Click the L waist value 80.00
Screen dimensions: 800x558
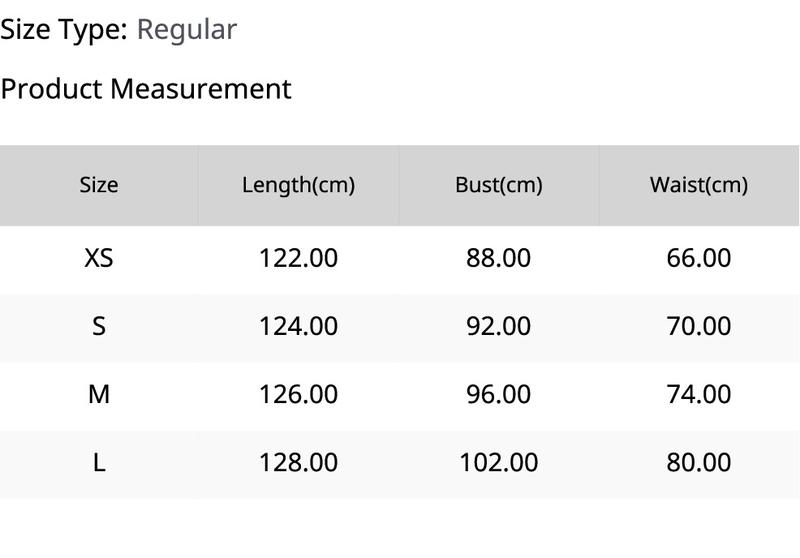[698, 463]
